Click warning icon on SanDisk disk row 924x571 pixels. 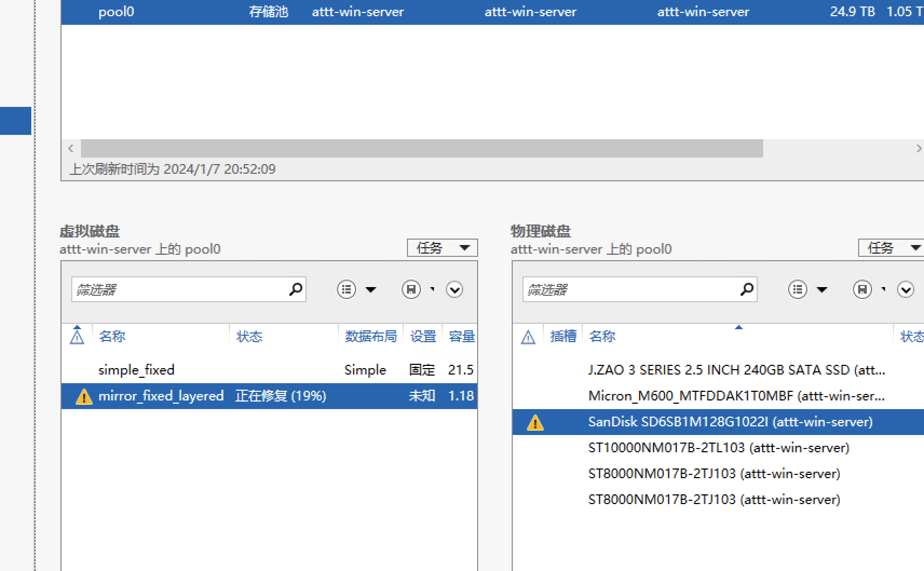coord(535,422)
